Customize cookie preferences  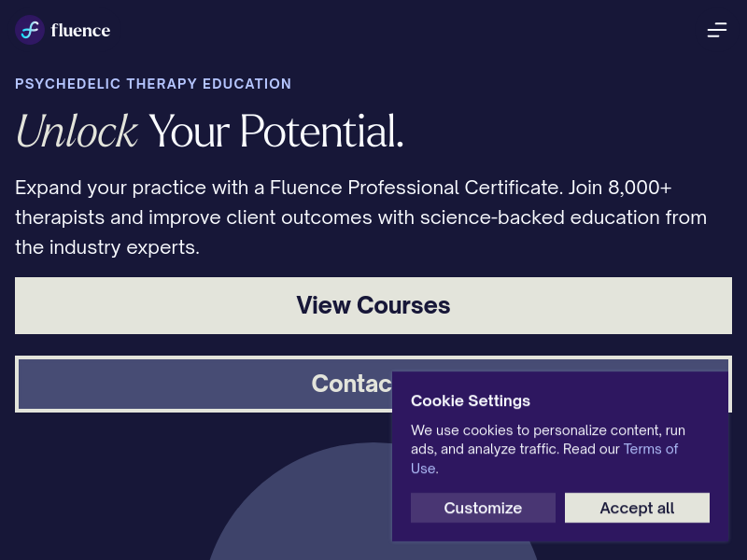coord(483,508)
